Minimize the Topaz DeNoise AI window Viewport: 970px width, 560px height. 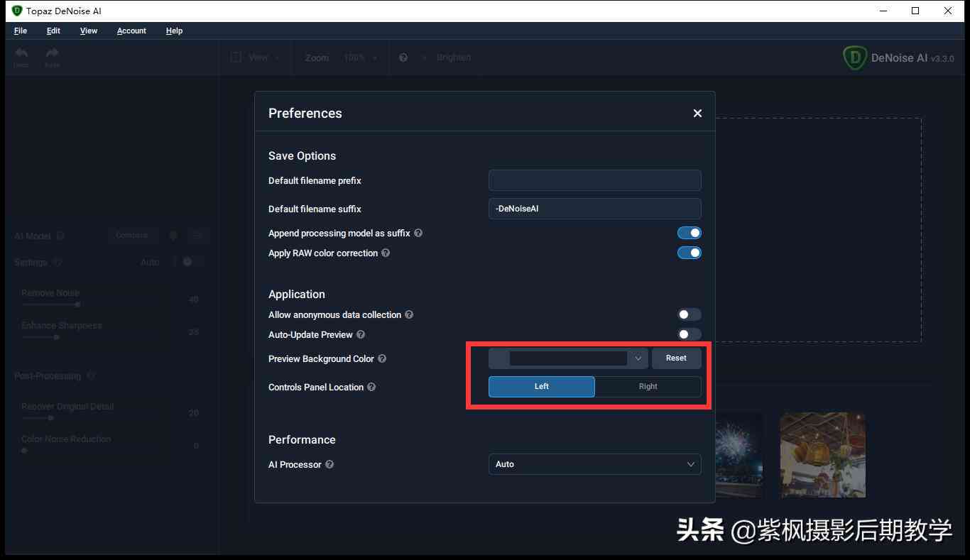tap(883, 11)
